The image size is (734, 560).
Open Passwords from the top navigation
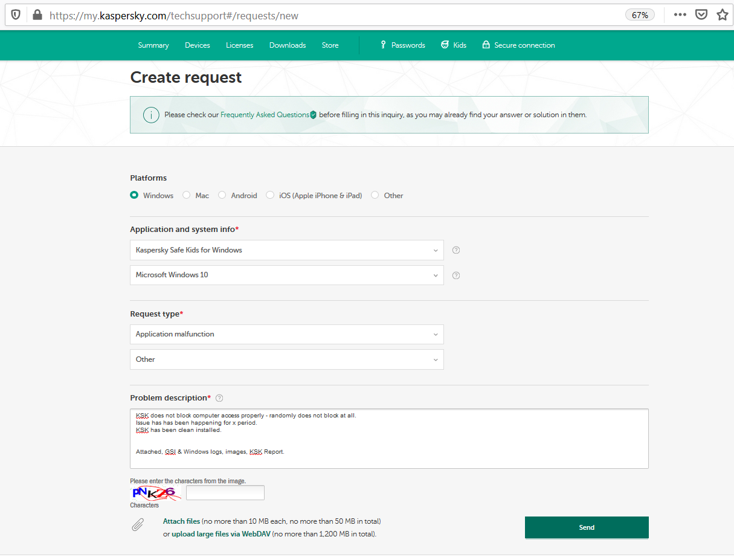coord(402,45)
